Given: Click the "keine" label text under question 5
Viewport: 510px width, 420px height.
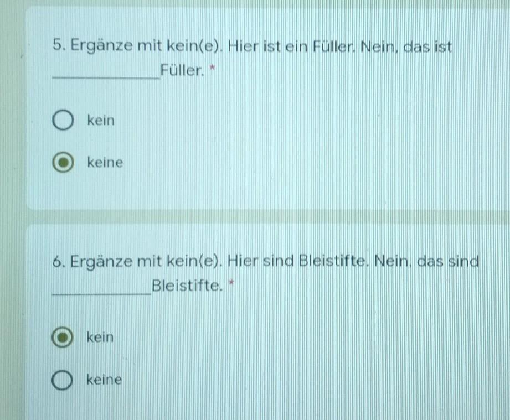Looking at the screenshot, I should coord(105,162).
